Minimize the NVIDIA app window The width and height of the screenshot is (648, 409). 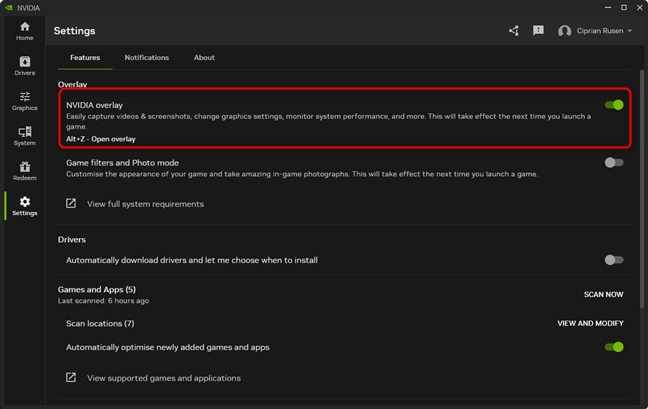click(x=608, y=7)
